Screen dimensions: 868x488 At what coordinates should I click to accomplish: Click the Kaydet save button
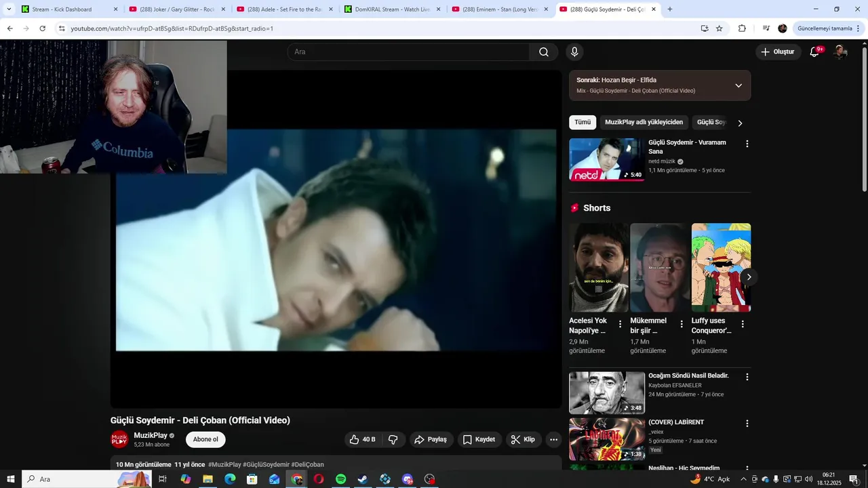coord(479,440)
